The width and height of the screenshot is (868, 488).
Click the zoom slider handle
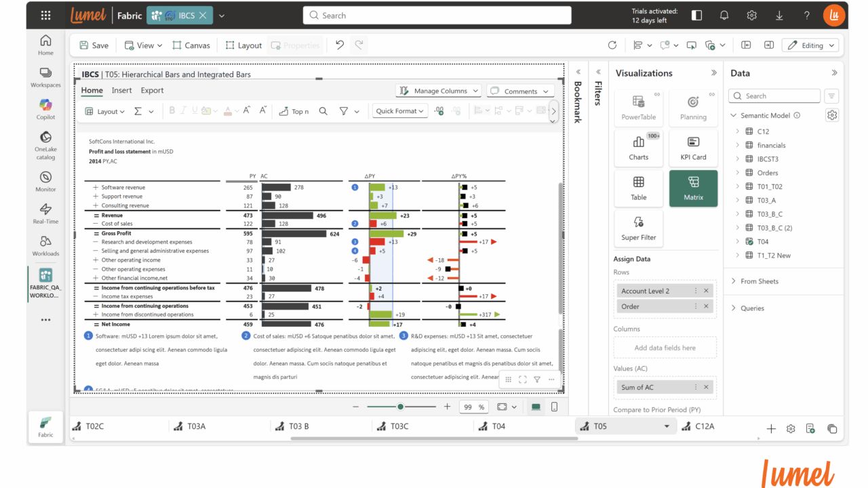[x=401, y=407]
